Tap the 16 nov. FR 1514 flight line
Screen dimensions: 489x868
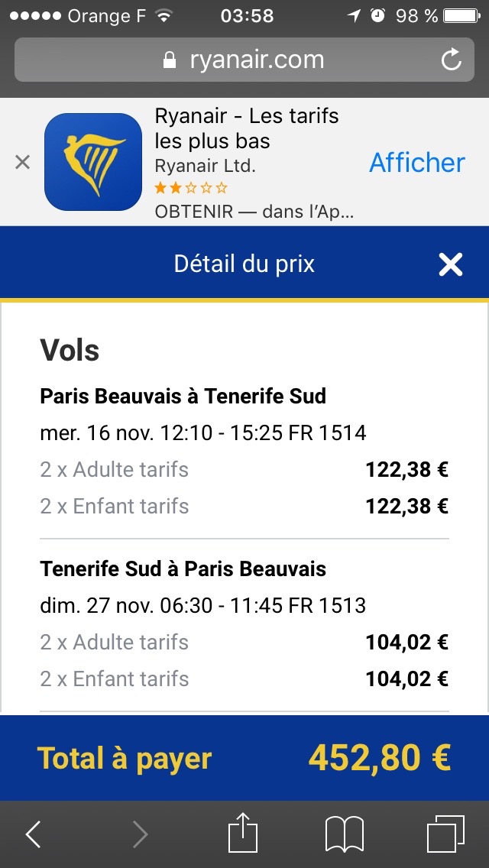(203, 433)
